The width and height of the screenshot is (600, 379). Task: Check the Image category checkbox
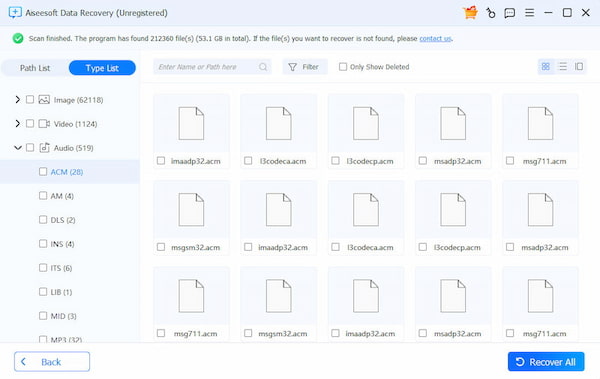coord(30,100)
